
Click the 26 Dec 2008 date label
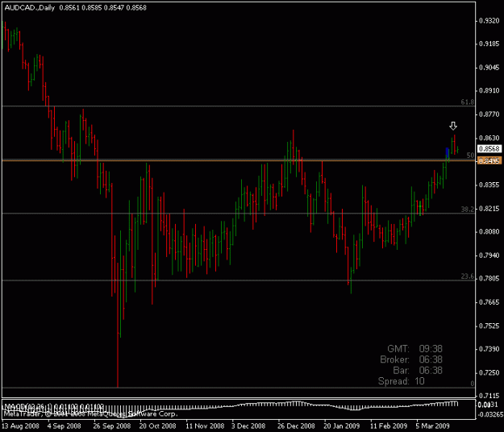(x=296, y=426)
